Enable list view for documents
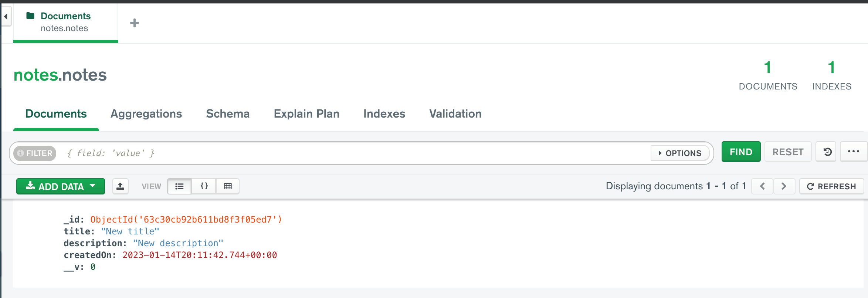Screen dimensions: 868x298 click(x=179, y=186)
